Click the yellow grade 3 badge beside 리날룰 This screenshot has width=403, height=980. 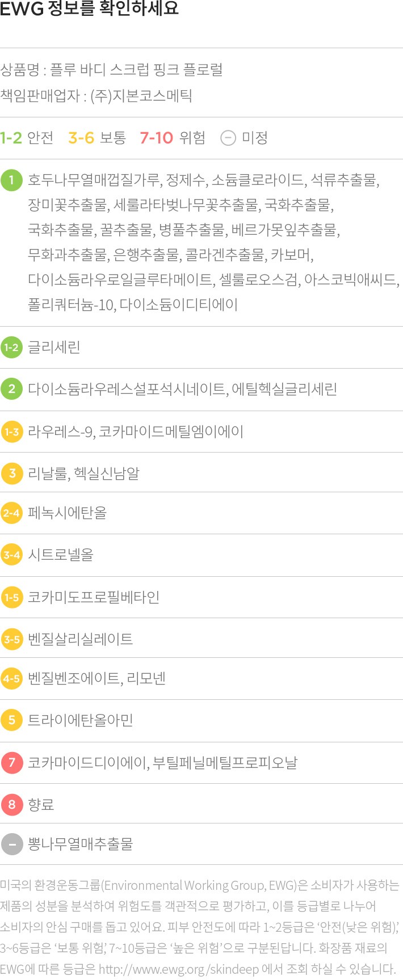point(11,473)
